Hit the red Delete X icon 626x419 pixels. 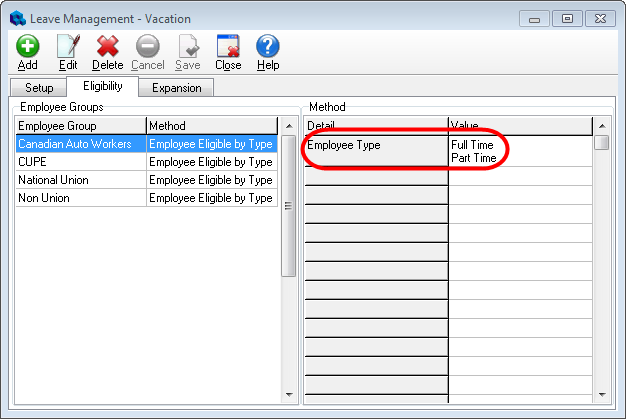(x=107, y=46)
